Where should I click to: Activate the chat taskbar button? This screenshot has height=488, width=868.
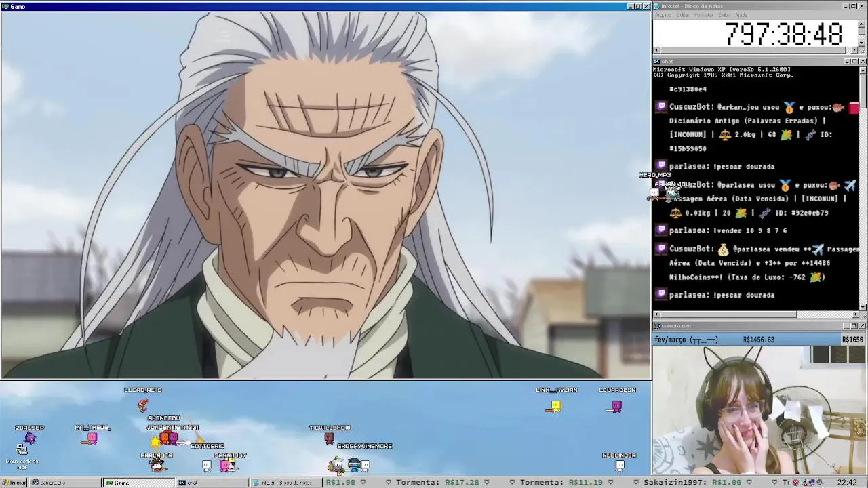[x=212, y=483]
